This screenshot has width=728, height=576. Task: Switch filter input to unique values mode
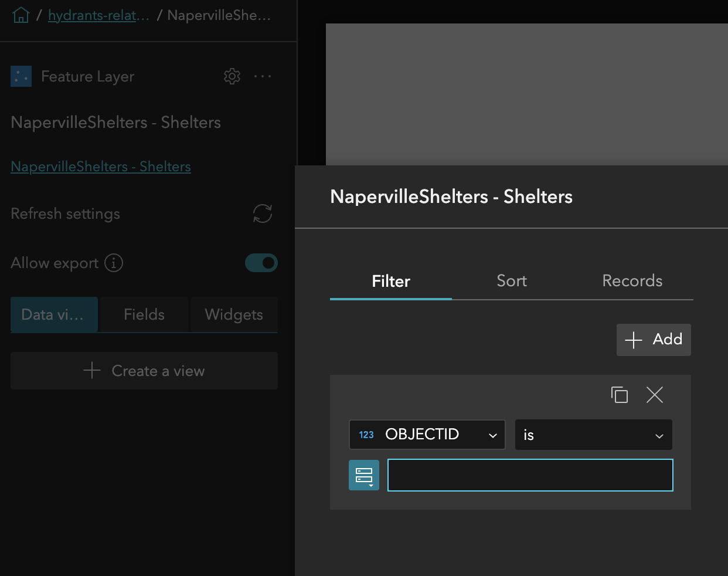[x=364, y=475]
